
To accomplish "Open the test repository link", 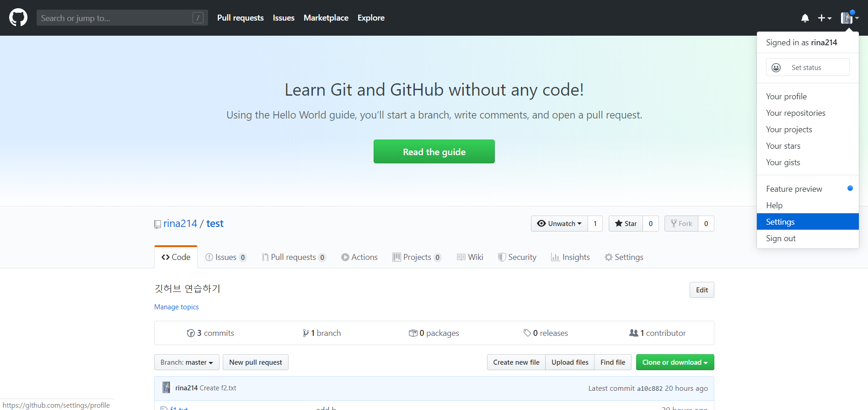I will pos(215,223).
